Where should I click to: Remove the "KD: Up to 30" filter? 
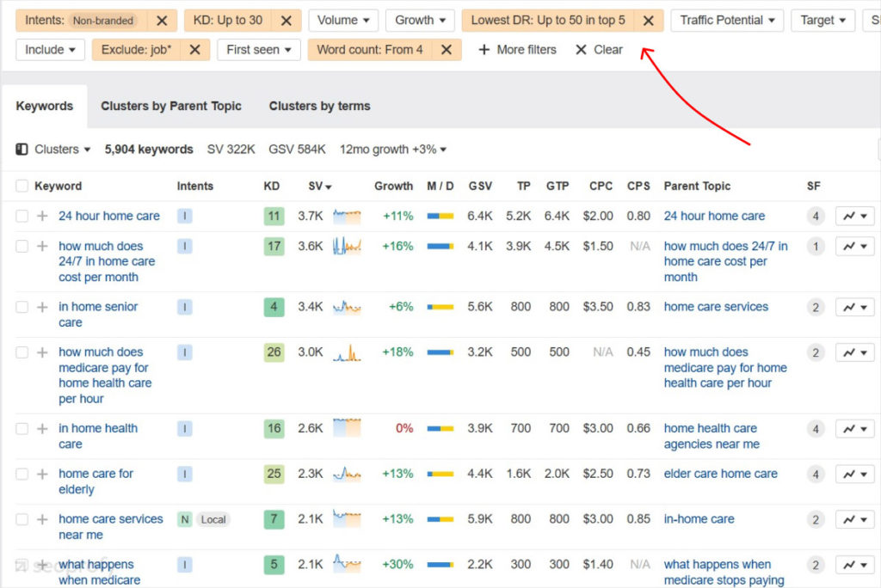click(x=288, y=20)
